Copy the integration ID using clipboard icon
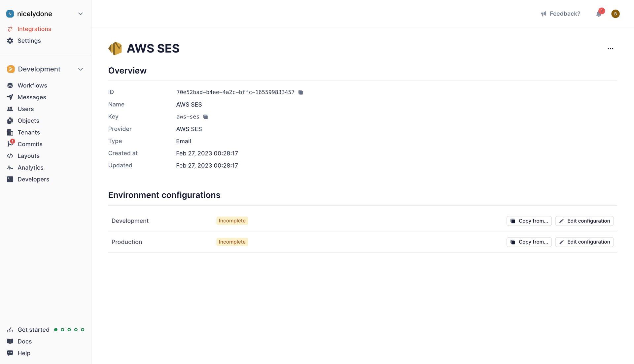Image resolution: width=634 pixels, height=364 pixels. [x=300, y=92]
